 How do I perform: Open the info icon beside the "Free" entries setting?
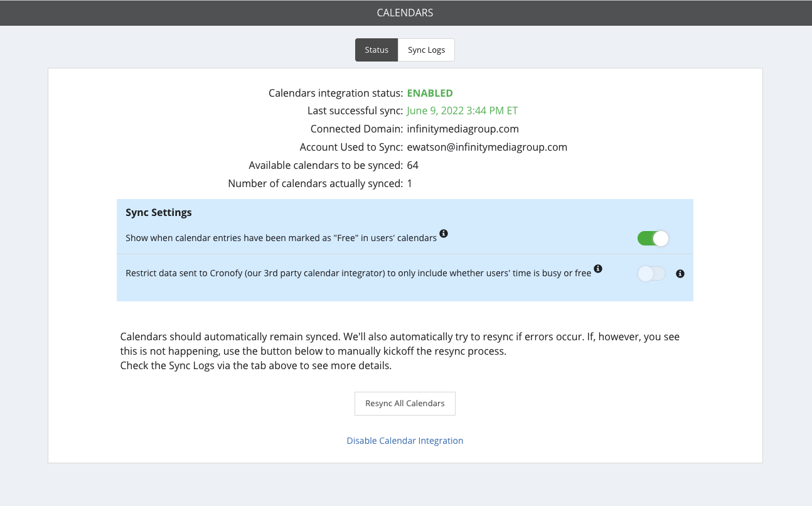pos(444,234)
